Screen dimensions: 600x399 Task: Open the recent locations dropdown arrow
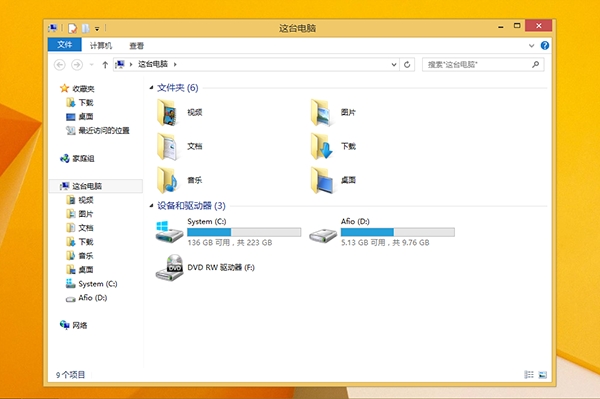point(91,65)
